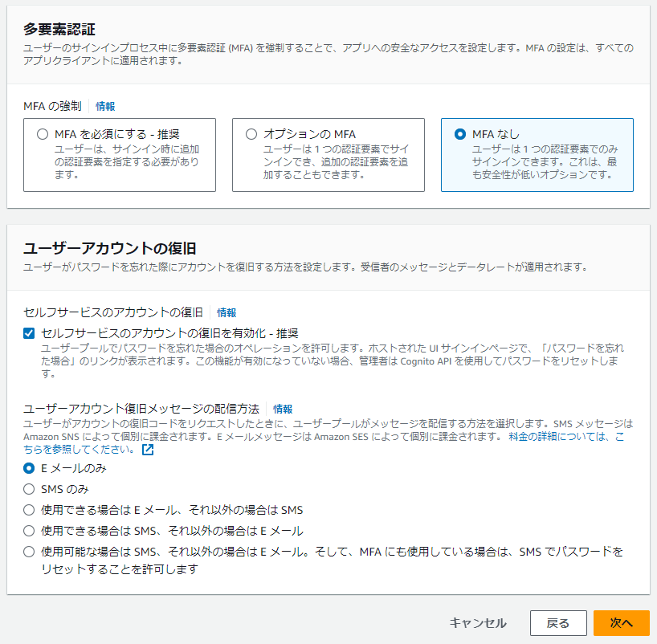657x644 pixels.
Task: Open 情報 link beside 復旧メッセージの配信方法
Action: pyautogui.click(x=283, y=409)
